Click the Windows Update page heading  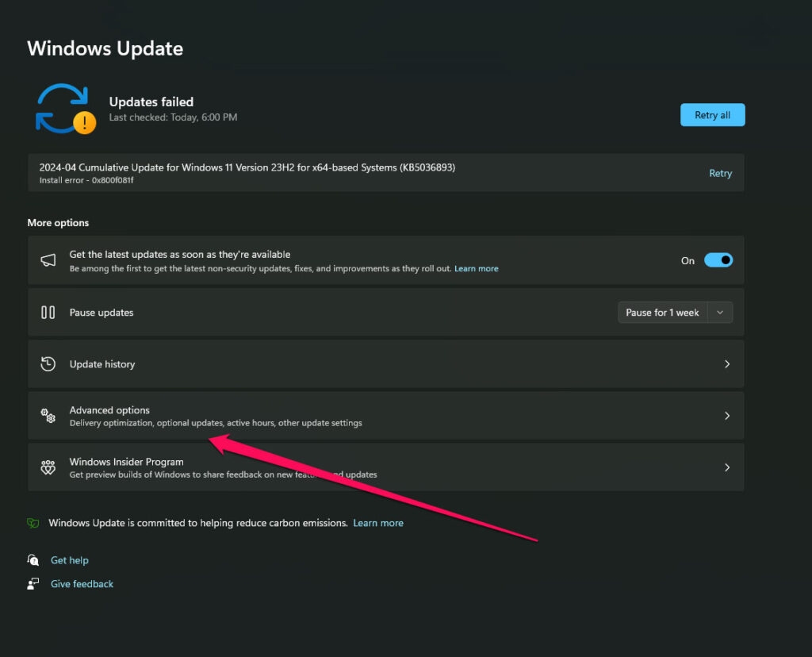pyautogui.click(x=105, y=48)
